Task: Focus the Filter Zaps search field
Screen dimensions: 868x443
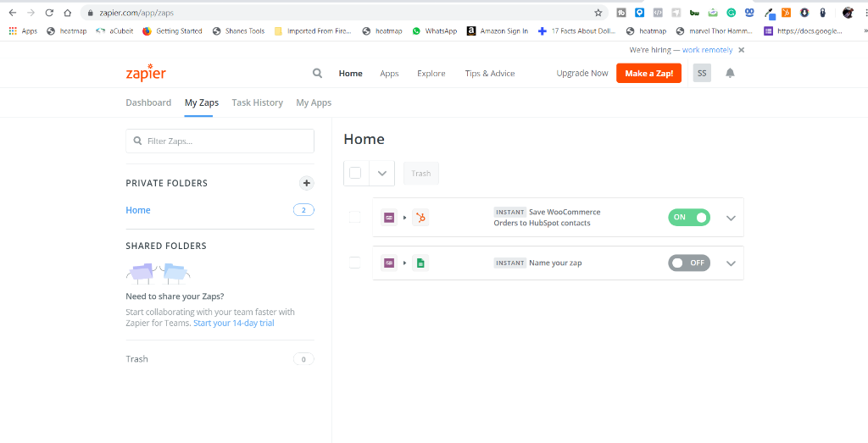Action: tap(220, 141)
